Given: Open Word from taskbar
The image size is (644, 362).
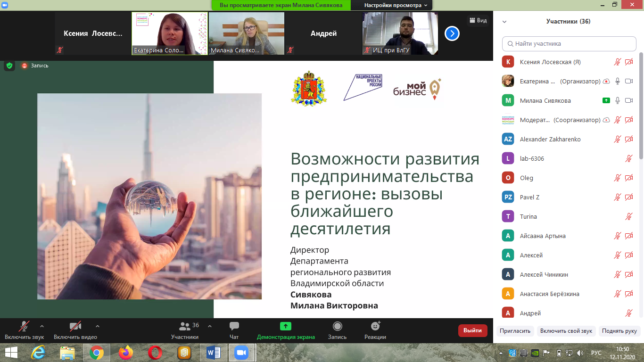Looking at the screenshot, I should pos(213,353).
